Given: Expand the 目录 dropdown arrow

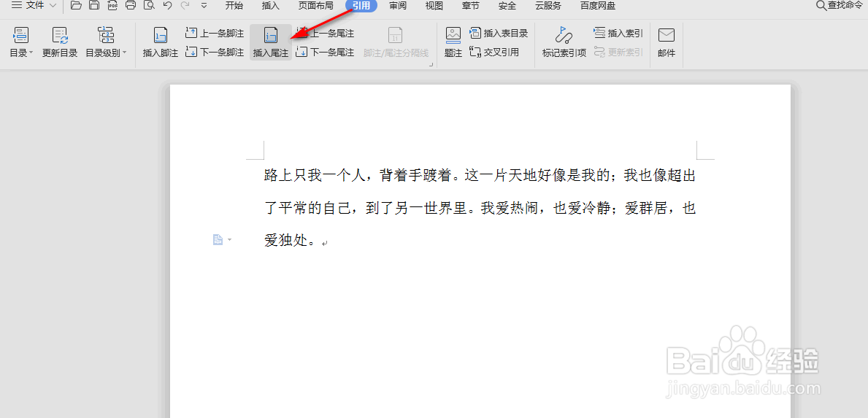Looking at the screenshot, I should coord(31,53).
